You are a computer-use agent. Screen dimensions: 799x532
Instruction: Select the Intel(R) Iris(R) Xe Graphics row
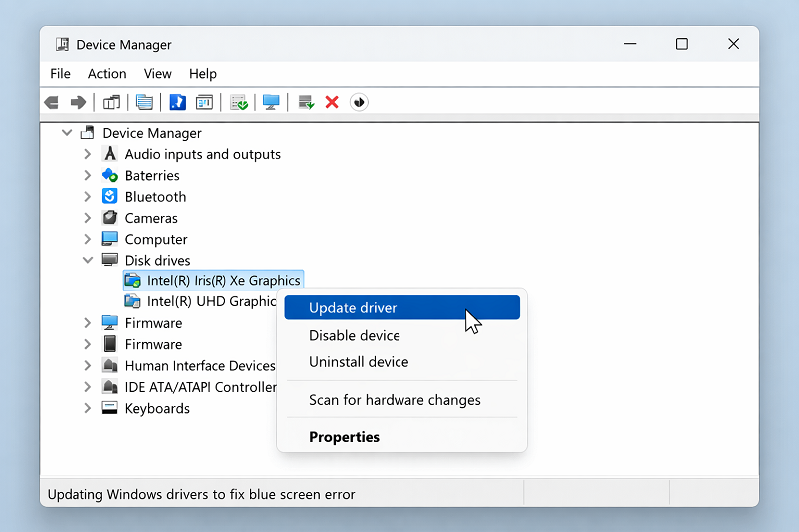(213, 281)
